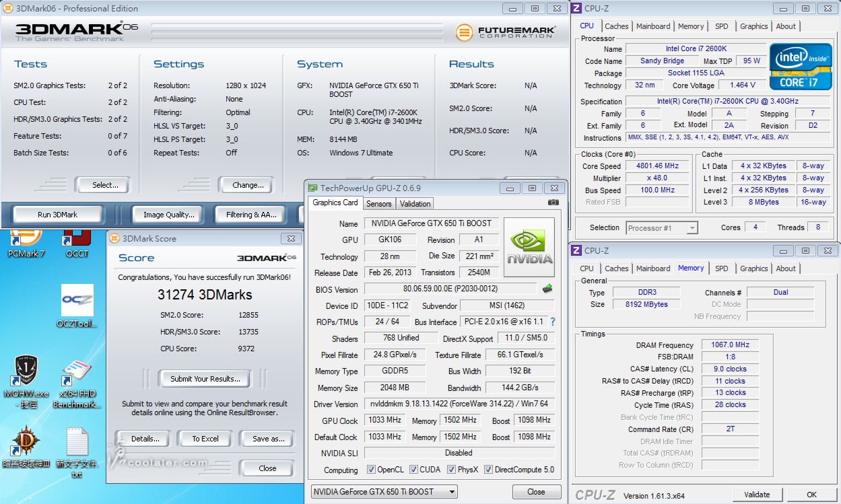Open the About tab in lower CPU-Z window
This screenshot has width=841, height=504.
click(x=786, y=268)
